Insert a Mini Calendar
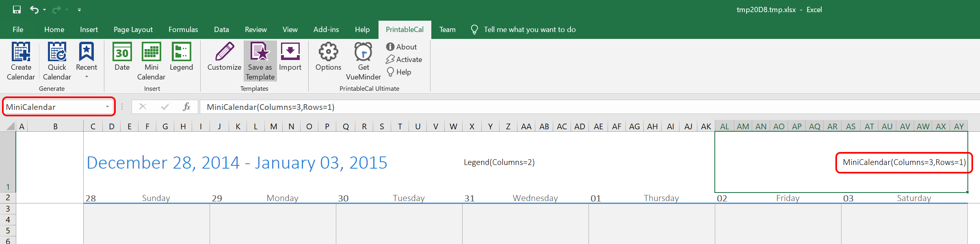 [151, 52]
